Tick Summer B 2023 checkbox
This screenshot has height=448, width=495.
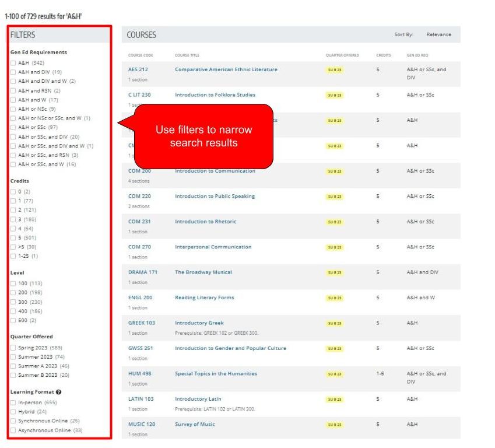tap(13, 375)
